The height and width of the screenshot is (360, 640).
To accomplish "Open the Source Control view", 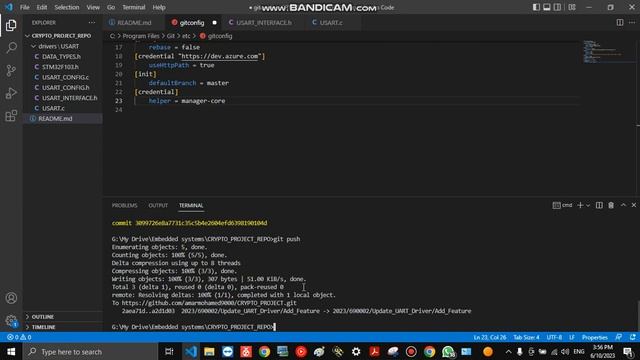I will click(x=11, y=71).
